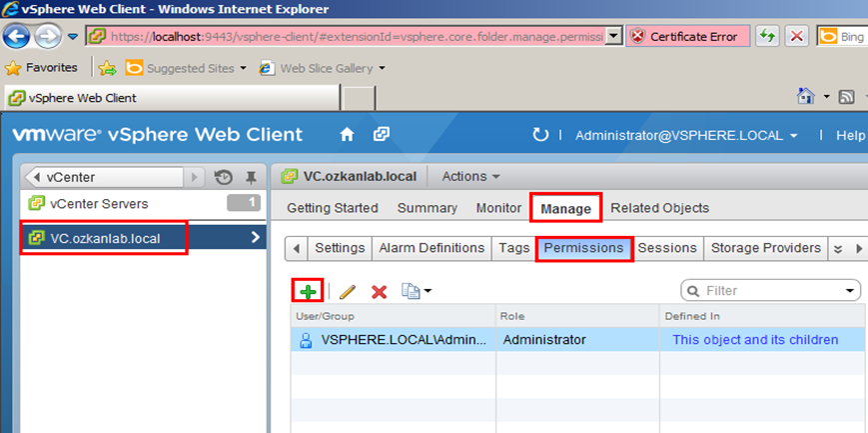Click the IE Home page icon
Viewport: 868px width, 433px height.
tap(805, 97)
